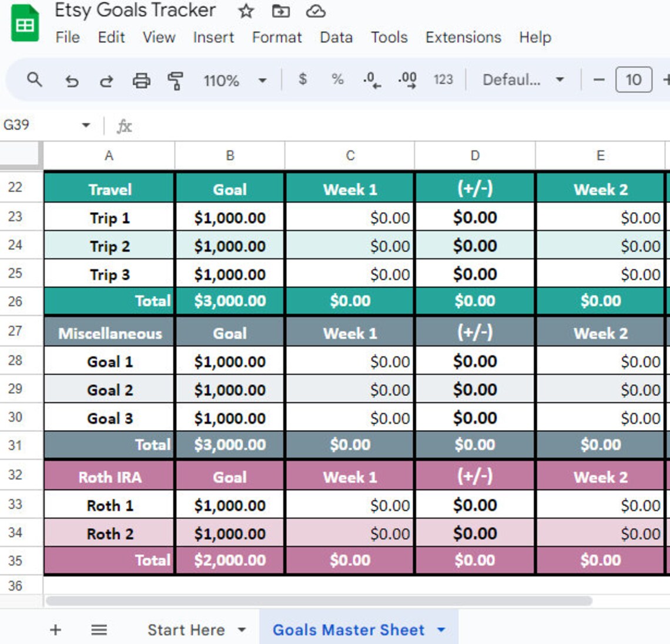This screenshot has width=670, height=644.
Task: Open the Name Box dropdown arrow
Action: [x=85, y=125]
